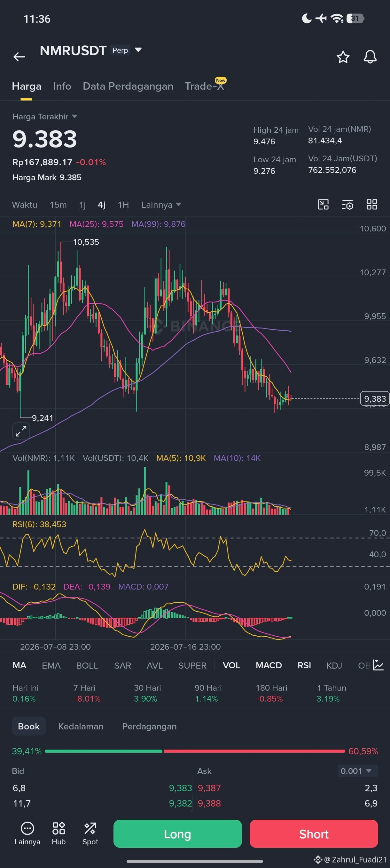Open multi-chart grid layout icon
390x868 pixels.
(x=372, y=205)
